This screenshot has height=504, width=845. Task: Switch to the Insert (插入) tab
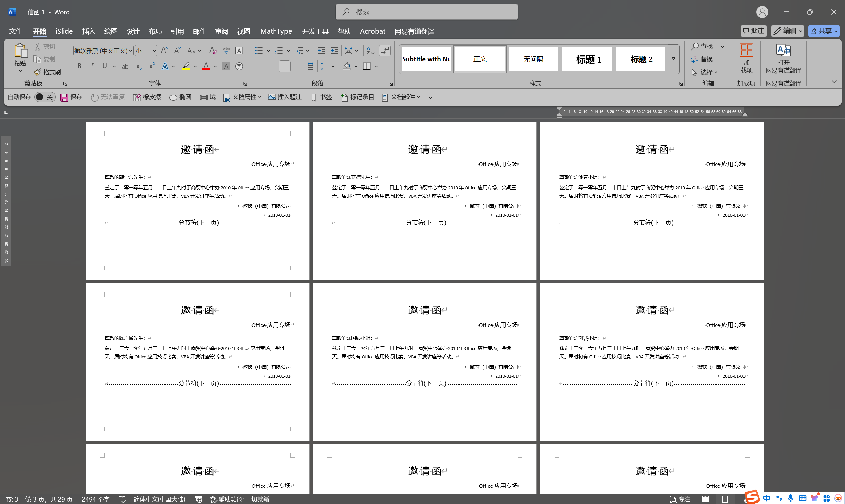click(89, 31)
